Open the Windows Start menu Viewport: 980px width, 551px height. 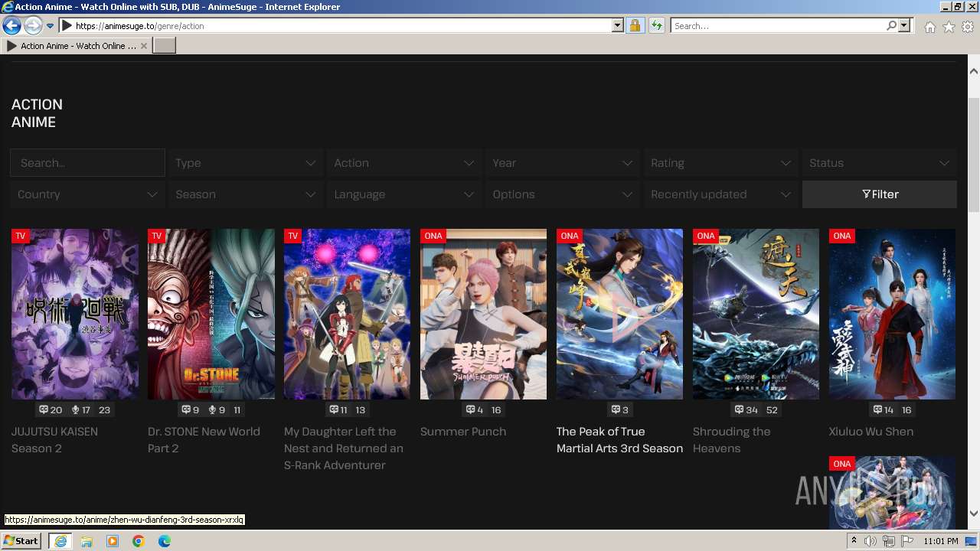coord(21,541)
